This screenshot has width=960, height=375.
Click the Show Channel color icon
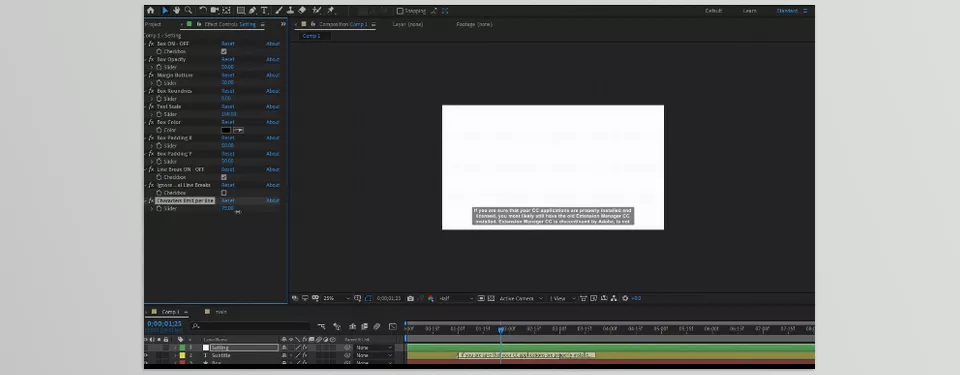(x=430, y=298)
